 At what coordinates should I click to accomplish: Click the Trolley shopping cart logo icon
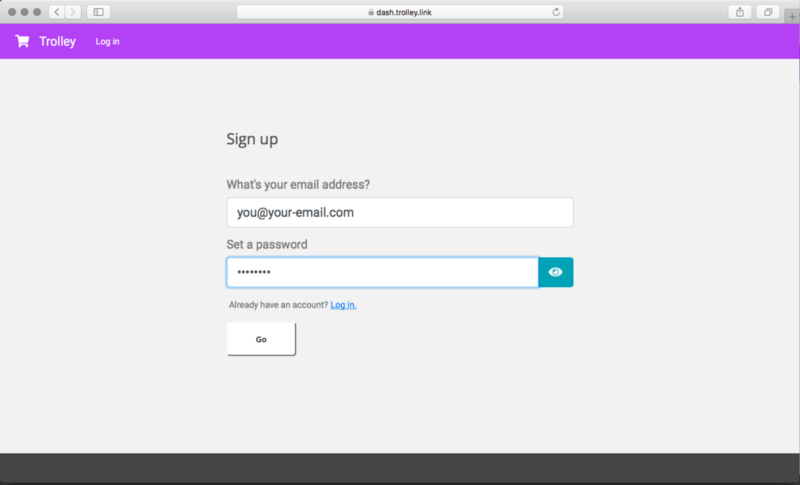[x=22, y=41]
